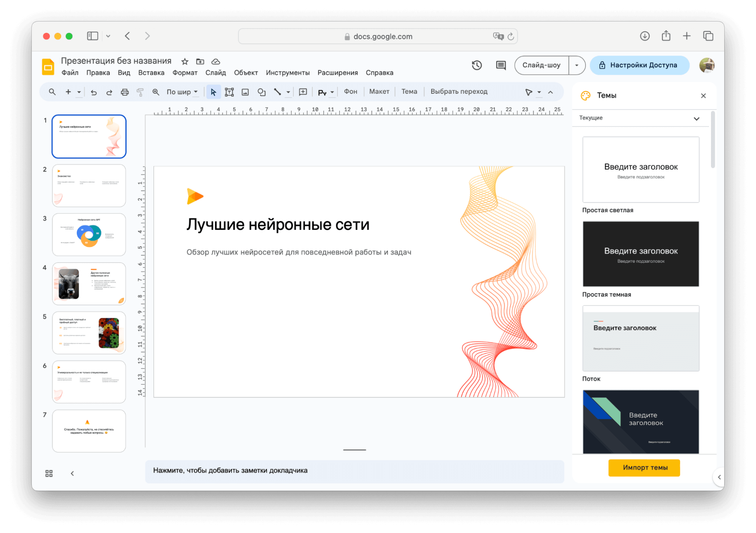Click the shape tool icon
Image resolution: width=756 pixels, height=533 pixels.
tap(261, 92)
